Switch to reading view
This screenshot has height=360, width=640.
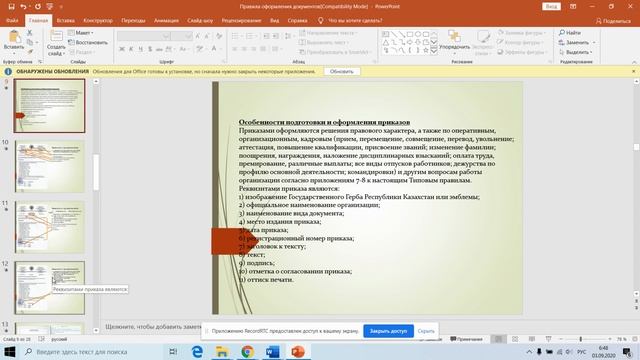[531, 339]
